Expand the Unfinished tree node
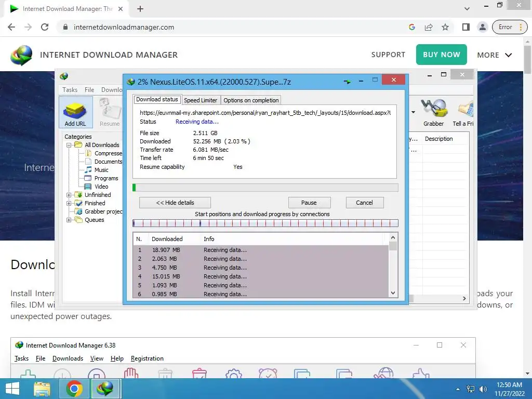Screen dimensions: 532x399 [x=69, y=195]
